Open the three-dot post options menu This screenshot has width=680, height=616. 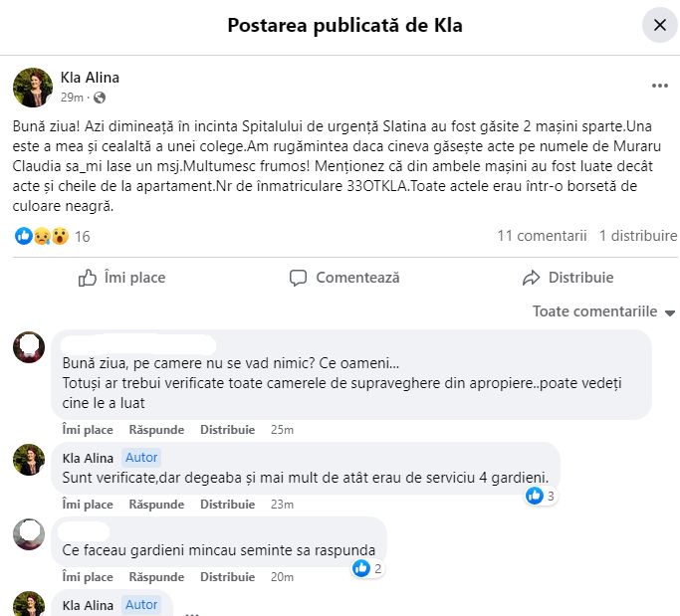pyautogui.click(x=659, y=87)
